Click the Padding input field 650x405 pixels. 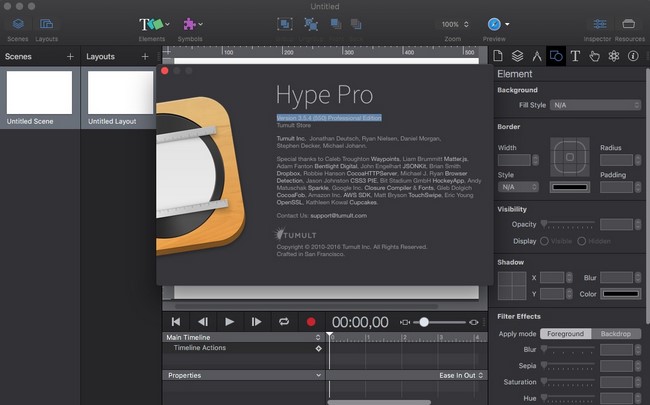coord(616,187)
